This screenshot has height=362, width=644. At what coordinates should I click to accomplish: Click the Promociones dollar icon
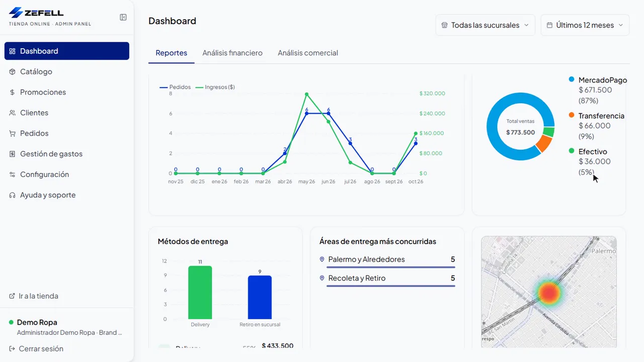[x=13, y=93]
